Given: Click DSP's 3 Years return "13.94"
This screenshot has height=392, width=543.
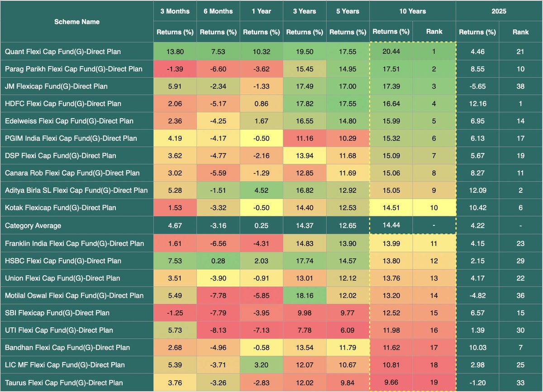Looking at the screenshot, I should [305, 156].
